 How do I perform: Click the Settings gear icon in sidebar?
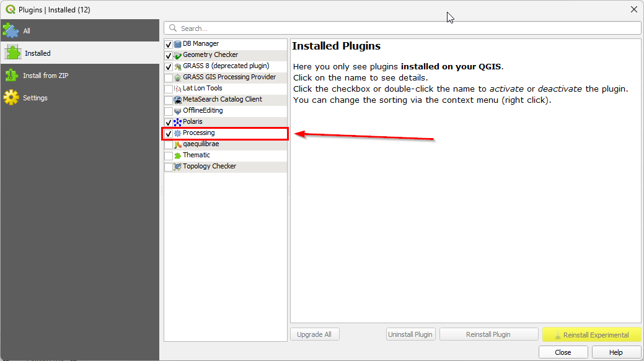[11, 98]
